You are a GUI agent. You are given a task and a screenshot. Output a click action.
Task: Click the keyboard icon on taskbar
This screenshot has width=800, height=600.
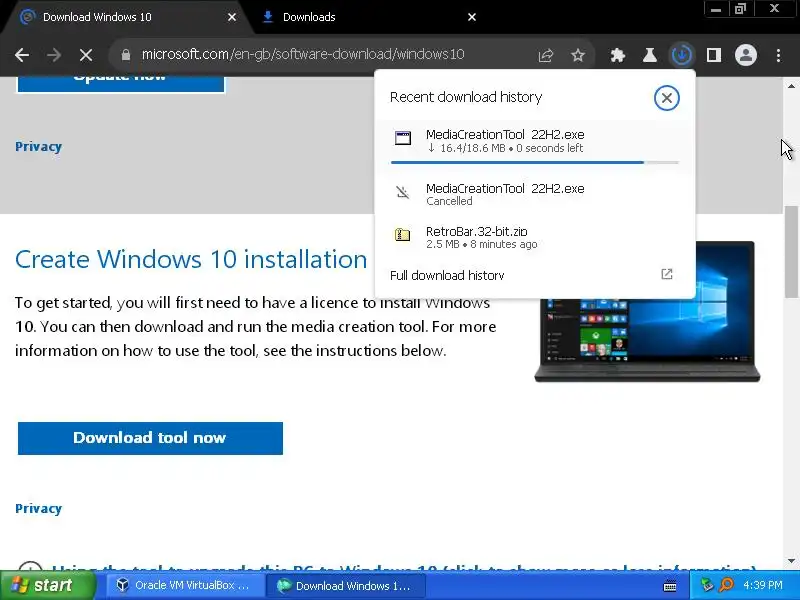tap(670, 586)
